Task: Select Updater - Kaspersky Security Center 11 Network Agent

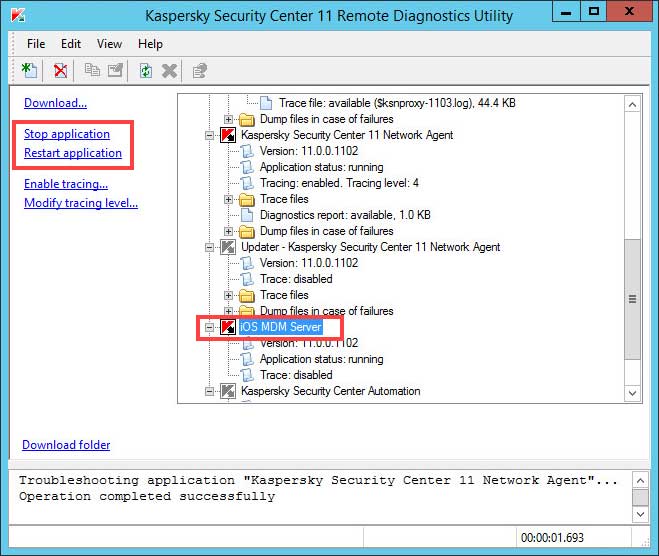Action: point(370,247)
